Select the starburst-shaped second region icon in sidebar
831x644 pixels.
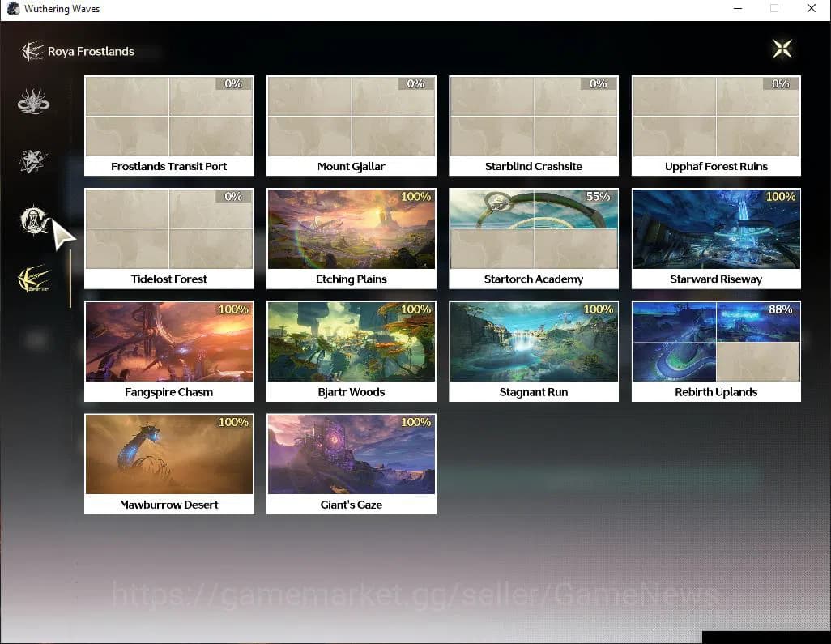coord(34,160)
